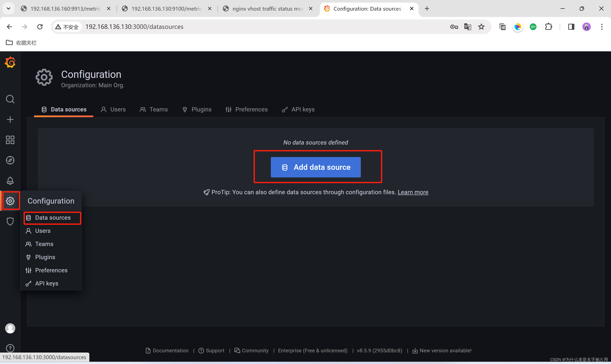
Task: Click the green audio extension icon
Action: click(x=533, y=27)
